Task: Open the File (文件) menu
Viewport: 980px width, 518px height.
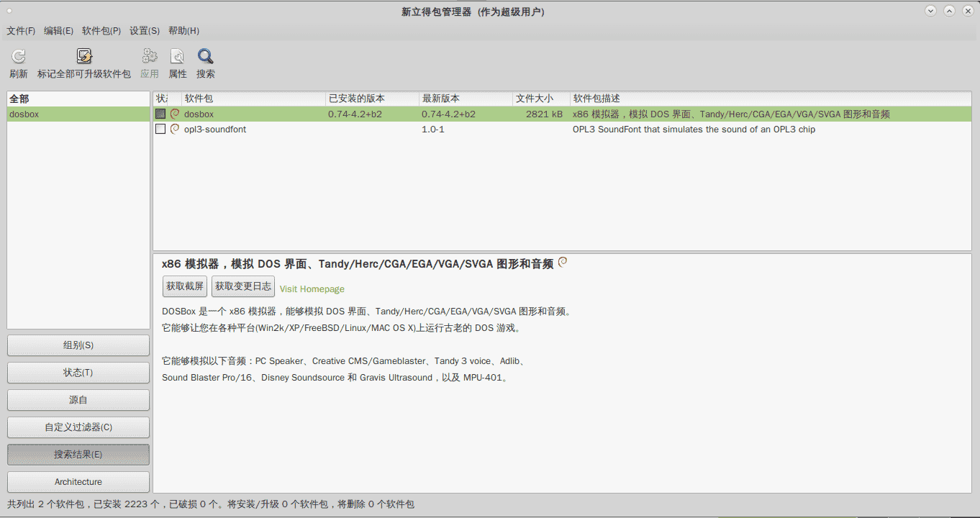Action: pyautogui.click(x=21, y=31)
